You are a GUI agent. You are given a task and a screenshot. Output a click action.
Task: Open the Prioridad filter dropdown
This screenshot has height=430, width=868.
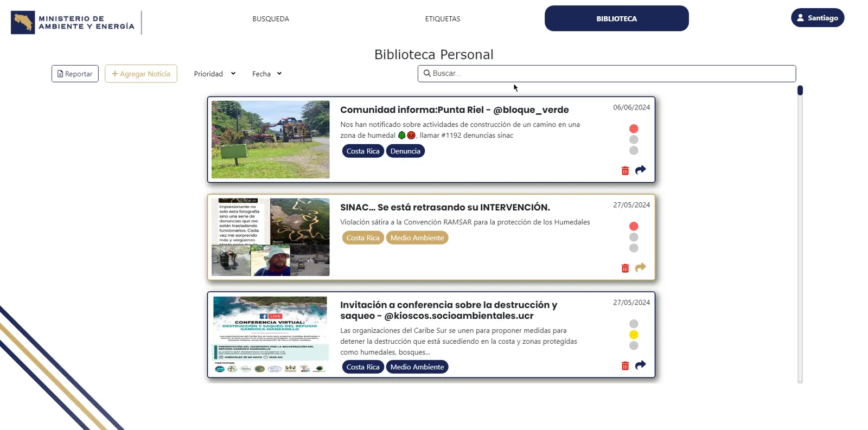click(x=215, y=74)
